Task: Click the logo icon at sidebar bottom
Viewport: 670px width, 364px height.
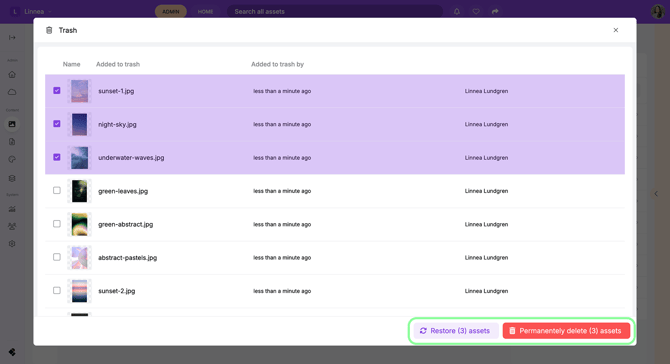Action: pos(12,352)
